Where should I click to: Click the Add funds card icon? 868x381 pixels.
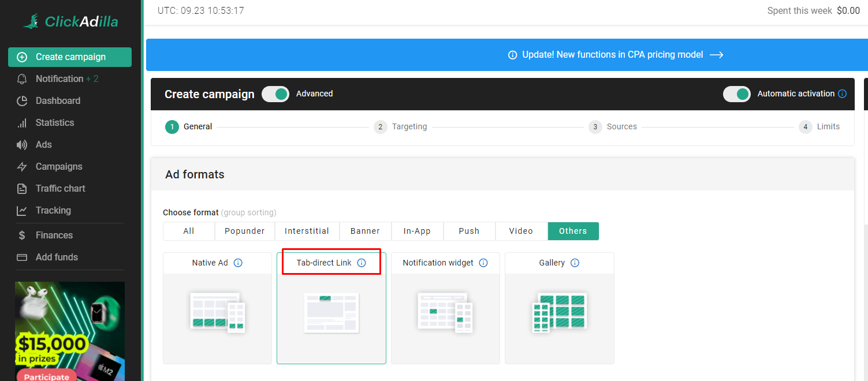21,257
